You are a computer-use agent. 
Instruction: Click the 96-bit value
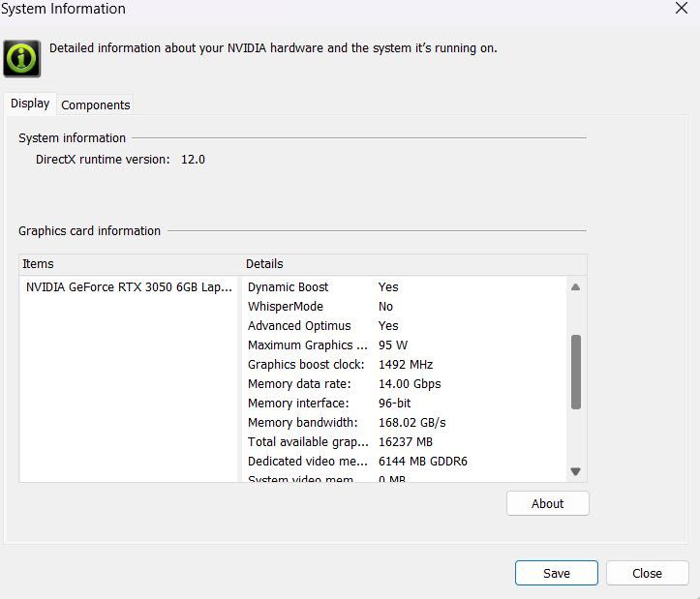(x=394, y=404)
